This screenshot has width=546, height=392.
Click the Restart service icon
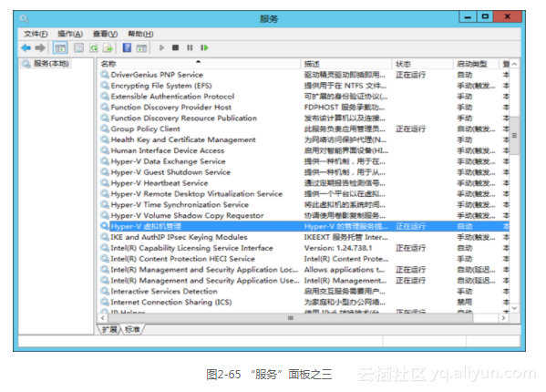(x=204, y=47)
